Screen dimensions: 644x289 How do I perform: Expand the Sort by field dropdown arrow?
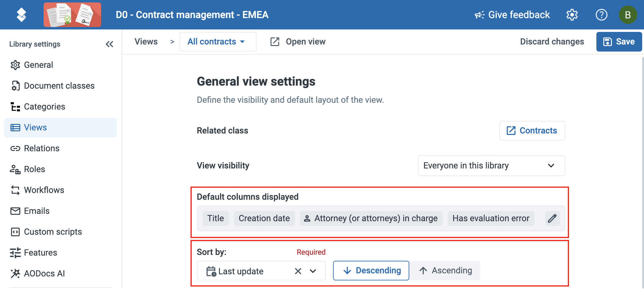pos(313,271)
